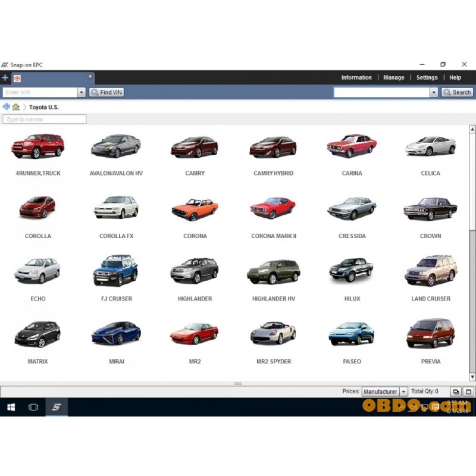Image resolution: width=476 pixels, height=476 pixels.
Task: Click the vertical scrollbar thumb
Action: 472,181
